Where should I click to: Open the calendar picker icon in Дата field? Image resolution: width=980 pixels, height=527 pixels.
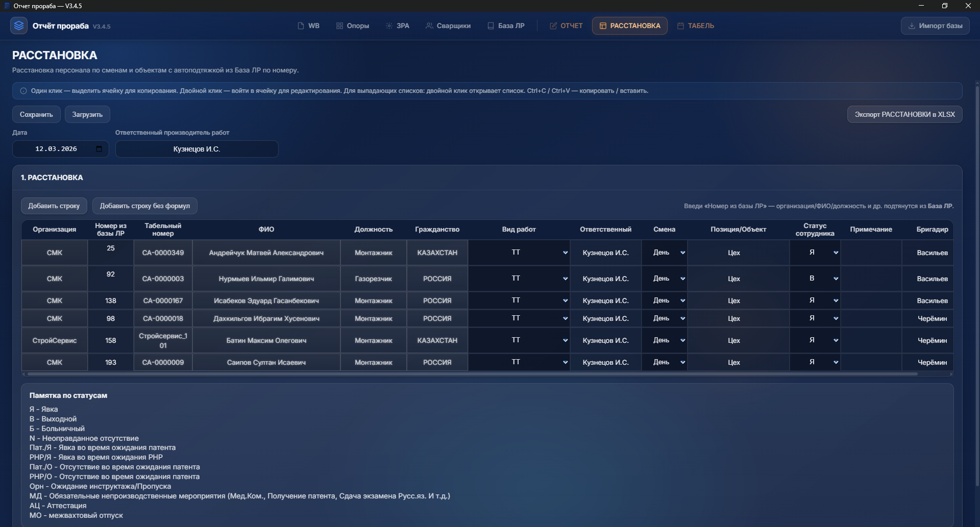click(99, 149)
